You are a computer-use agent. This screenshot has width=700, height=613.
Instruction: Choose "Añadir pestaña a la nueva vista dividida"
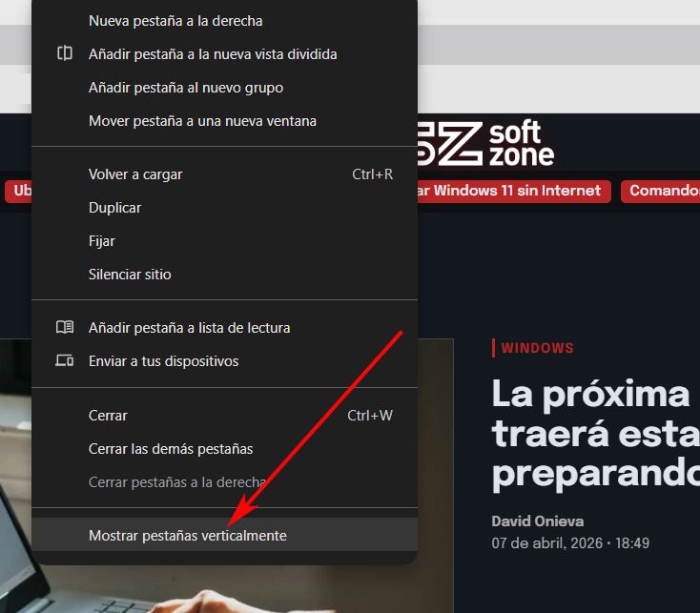pyautogui.click(x=224, y=54)
